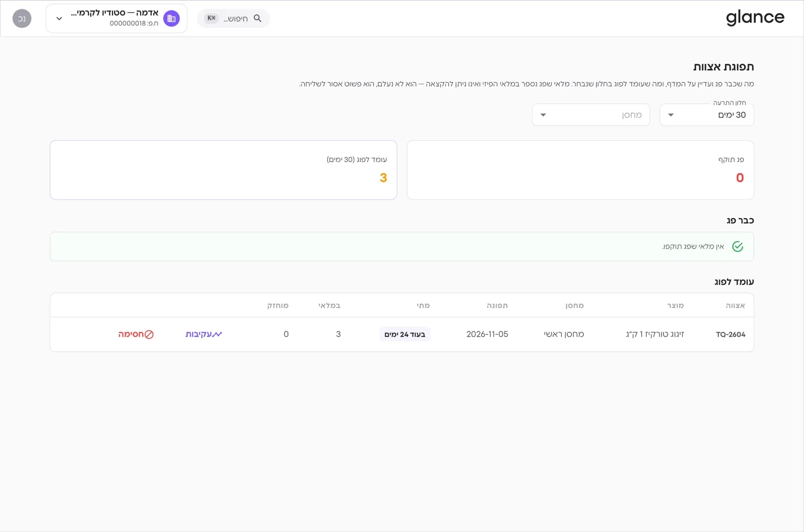This screenshot has width=804, height=532.
Task: Click the מוצר column header
Action: tap(675, 305)
